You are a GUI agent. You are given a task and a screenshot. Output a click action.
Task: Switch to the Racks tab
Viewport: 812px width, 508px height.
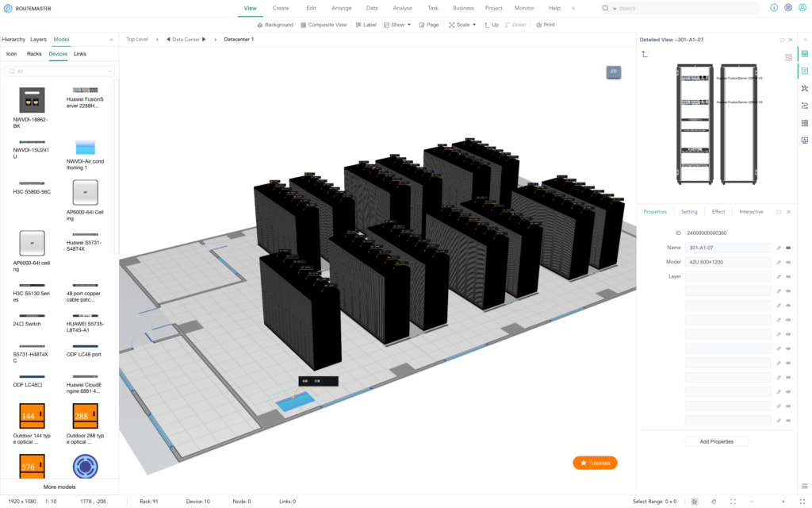pyautogui.click(x=34, y=54)
